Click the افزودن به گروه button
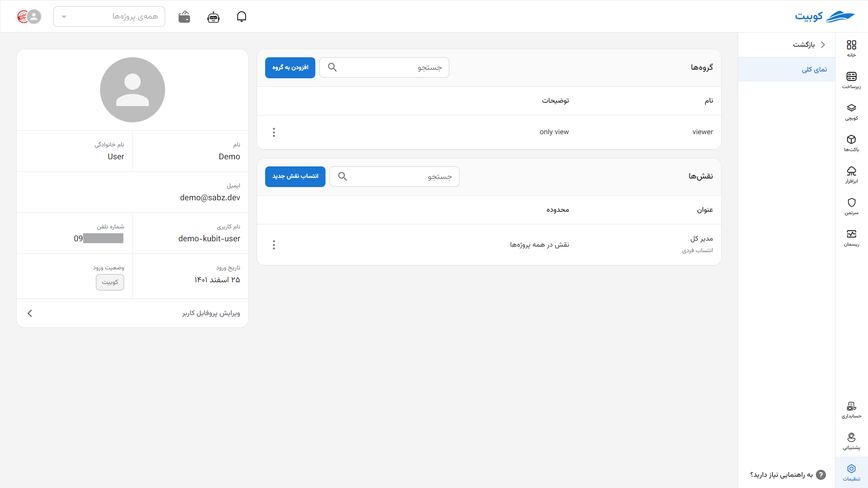Viewport: 868px width, 488px height. (x=290, y=67)
